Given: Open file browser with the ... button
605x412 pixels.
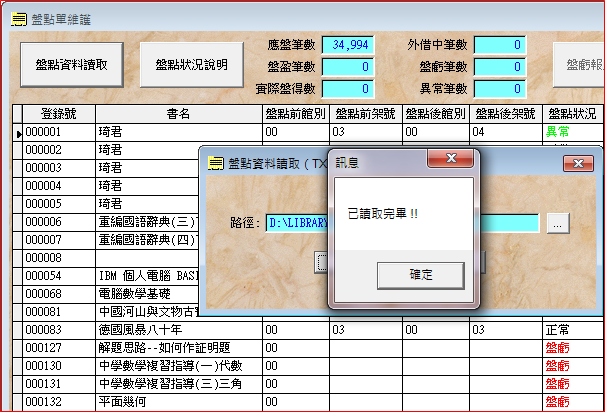Looking at the screenshot, I should (x=558, y=223).
